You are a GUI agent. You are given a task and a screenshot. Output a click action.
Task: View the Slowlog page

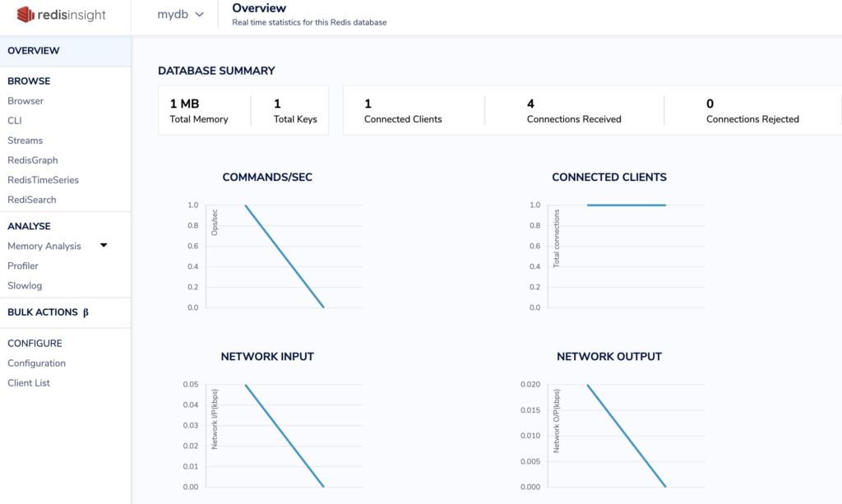pyautogui.click(x=25, y=285)
